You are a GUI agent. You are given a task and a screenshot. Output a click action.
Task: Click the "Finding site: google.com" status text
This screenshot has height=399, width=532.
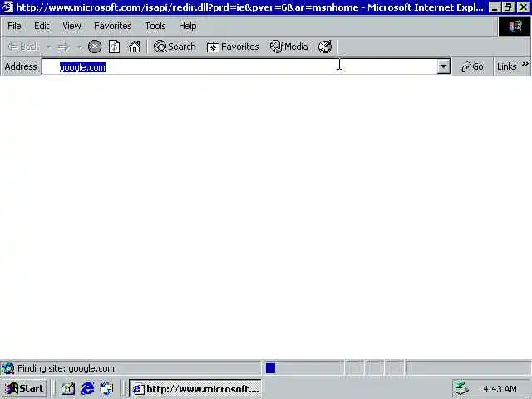click(66, 368)
